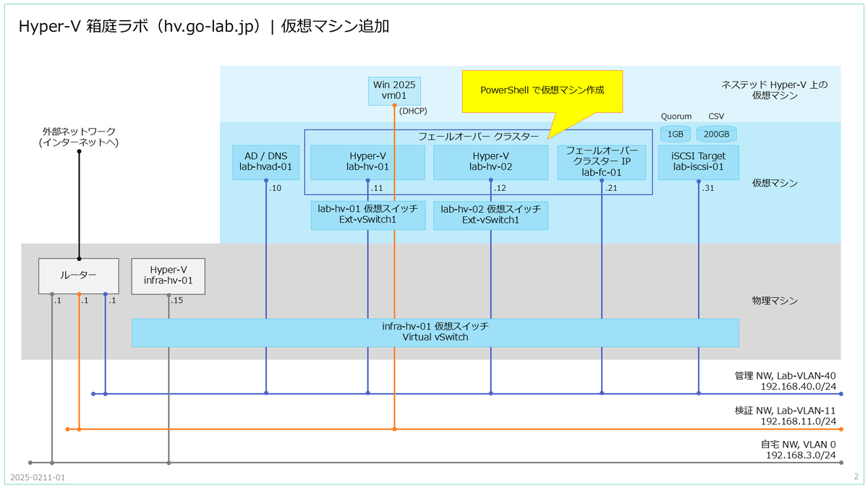Click the (DHCP) label near vm01
Screen dimensions: 868x488
pyautogui.click(x=414, y=111)
